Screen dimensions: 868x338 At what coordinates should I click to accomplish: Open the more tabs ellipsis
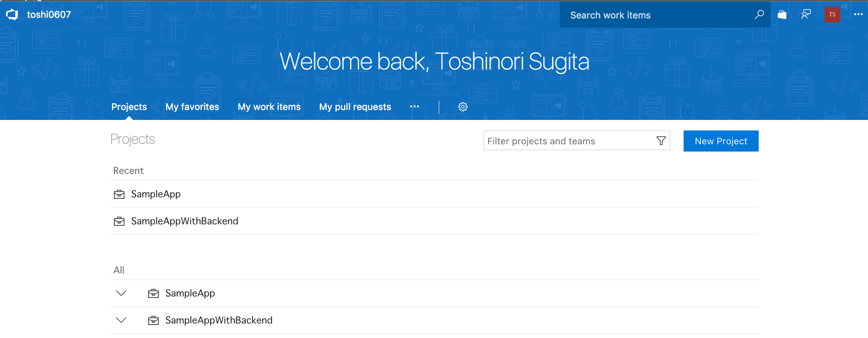coord(415,107)
